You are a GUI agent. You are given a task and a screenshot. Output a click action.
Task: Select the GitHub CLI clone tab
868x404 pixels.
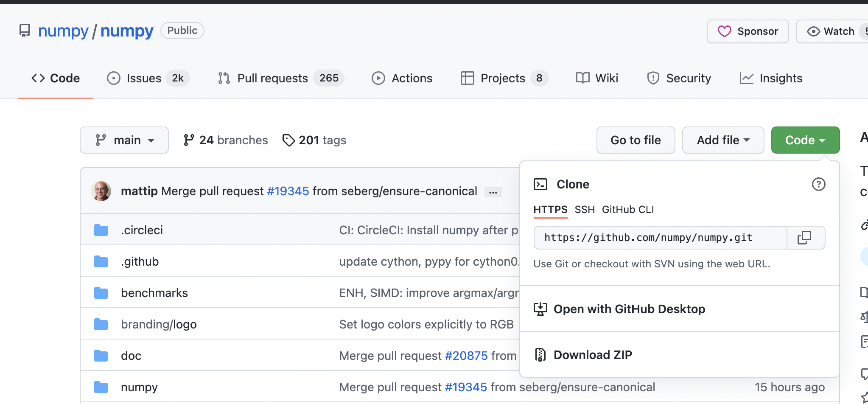pos(628,210)
